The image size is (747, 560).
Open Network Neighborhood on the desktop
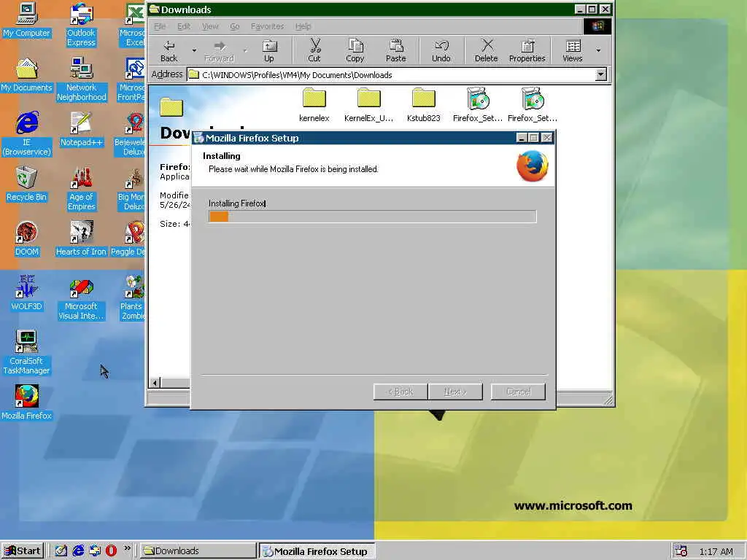click(x=81, y=79)
